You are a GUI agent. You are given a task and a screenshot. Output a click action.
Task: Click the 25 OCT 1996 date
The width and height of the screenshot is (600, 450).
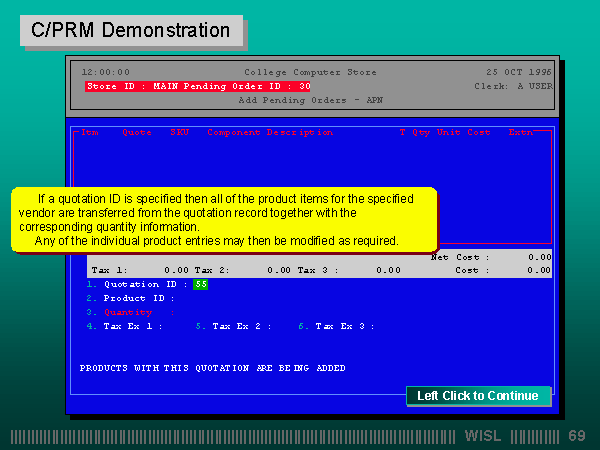tap(518, 72)
